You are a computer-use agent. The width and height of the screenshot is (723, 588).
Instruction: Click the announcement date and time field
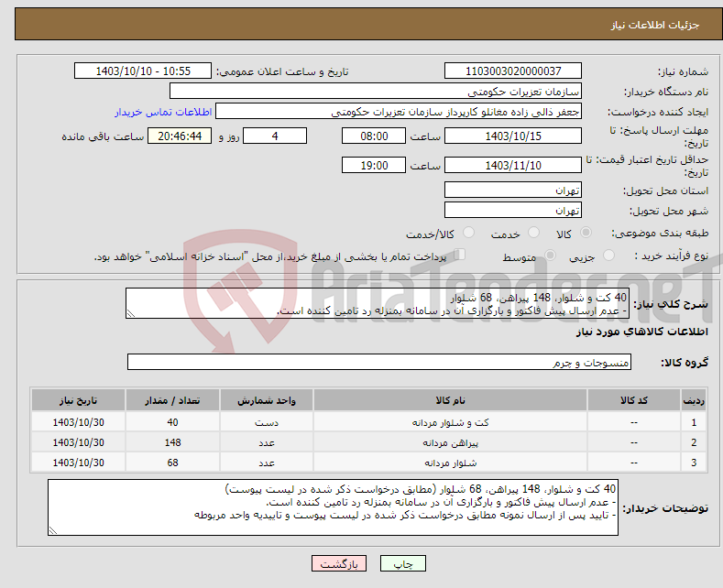143,71
